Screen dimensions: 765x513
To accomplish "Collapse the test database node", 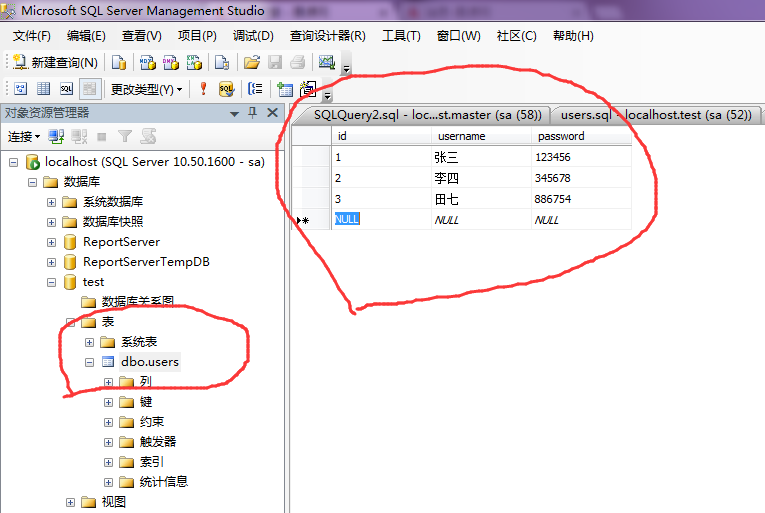I will tap(51, 282).
